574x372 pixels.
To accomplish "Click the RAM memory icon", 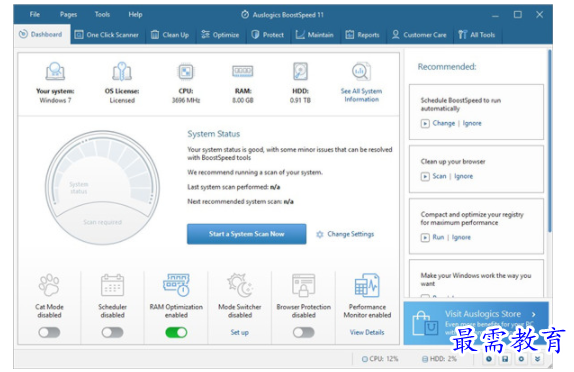I will (243, 71).
